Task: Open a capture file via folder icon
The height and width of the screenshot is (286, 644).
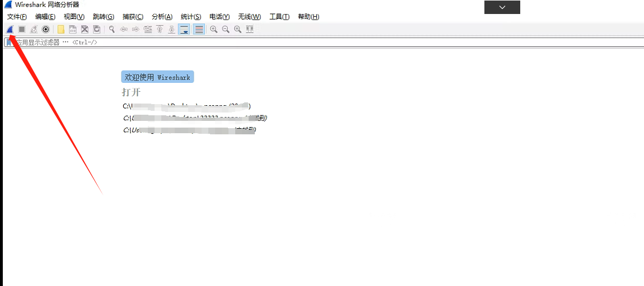Action: coord(61,29)
